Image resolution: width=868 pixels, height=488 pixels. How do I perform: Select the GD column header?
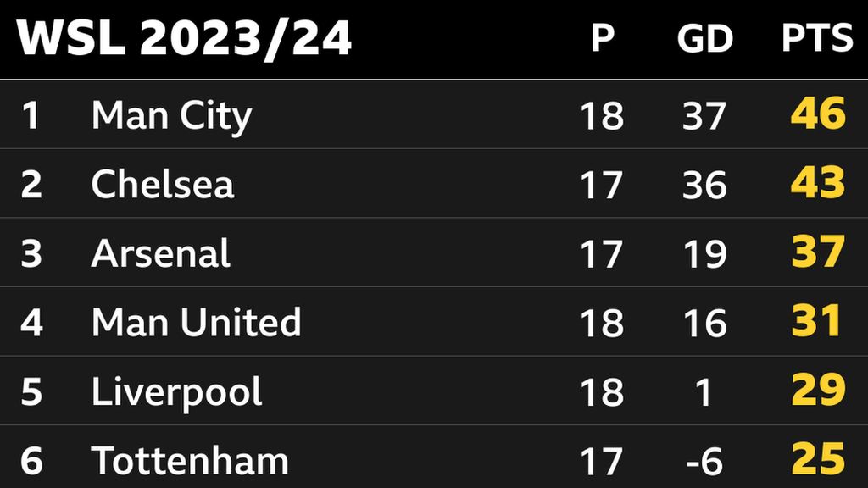[704, 39]
